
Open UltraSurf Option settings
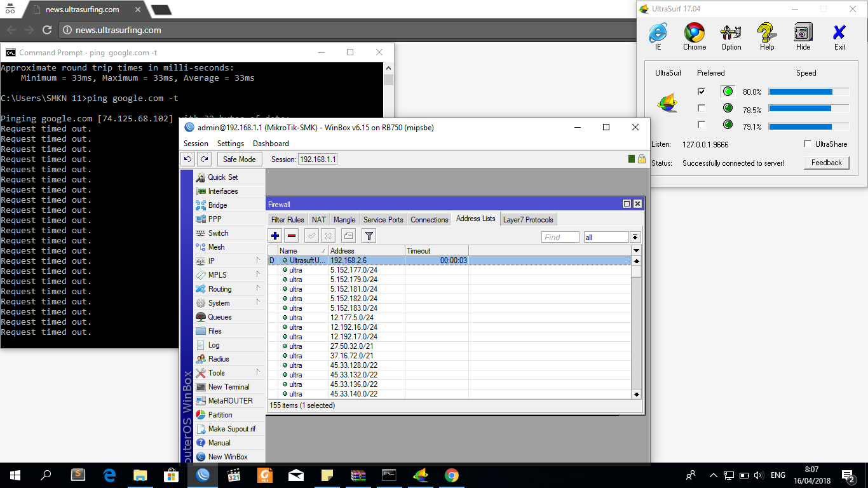(x=731, y=36)
